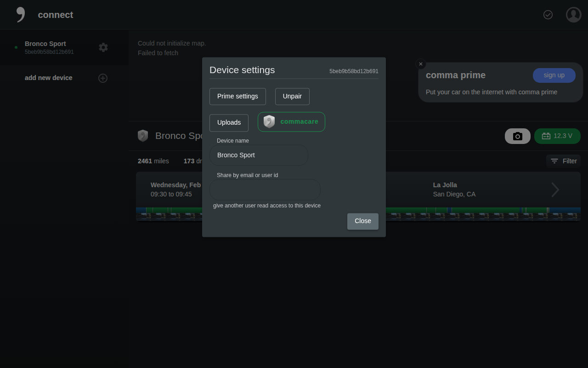Focus the Share by email input
This screenshot has width=588, height=368.
pos(265,190)
